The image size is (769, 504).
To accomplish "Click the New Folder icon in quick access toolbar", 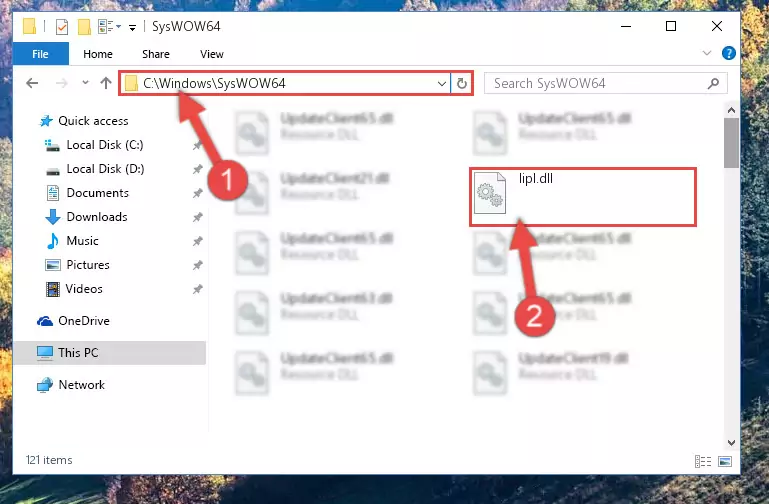I will (x=84, y=26).
